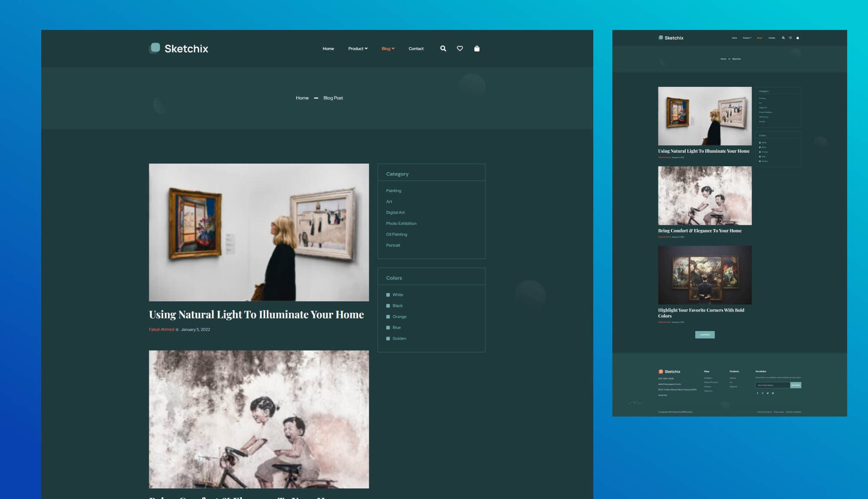Expand the Product dropdown menu
868x499 pixels.
coord(358,49)
